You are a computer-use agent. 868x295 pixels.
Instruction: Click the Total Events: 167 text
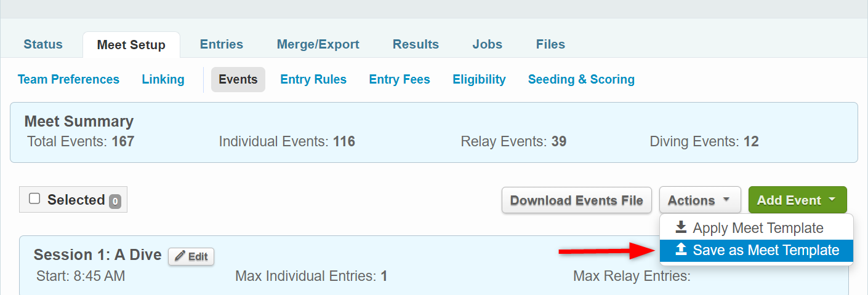(81, 142)
